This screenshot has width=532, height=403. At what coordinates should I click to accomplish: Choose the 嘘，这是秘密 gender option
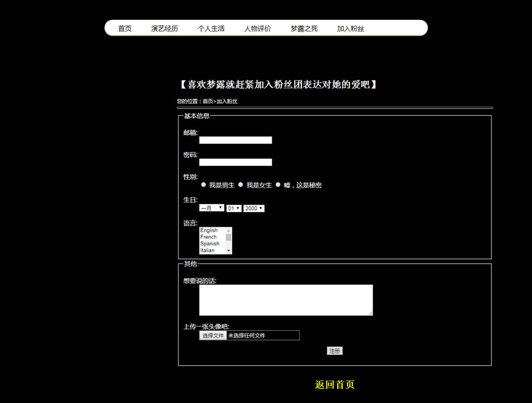278,185
